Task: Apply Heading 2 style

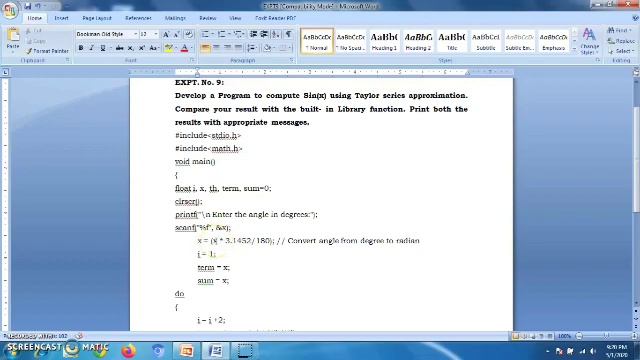Action: [x=418, y=41]
